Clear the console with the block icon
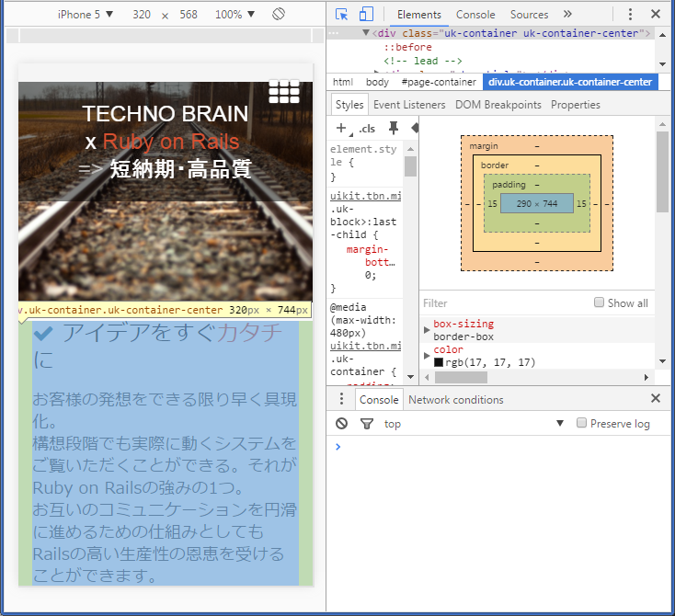 (341, 424)
